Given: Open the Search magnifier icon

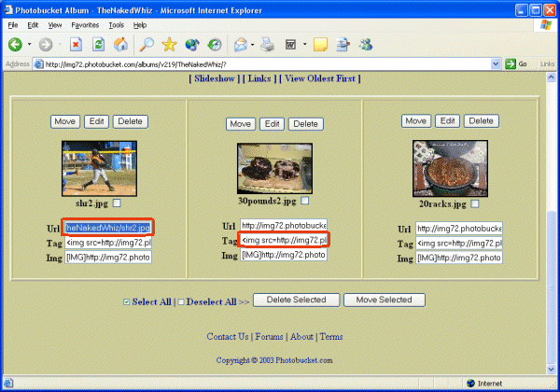Looking at the screenshot, I should (x=147, y=45).
